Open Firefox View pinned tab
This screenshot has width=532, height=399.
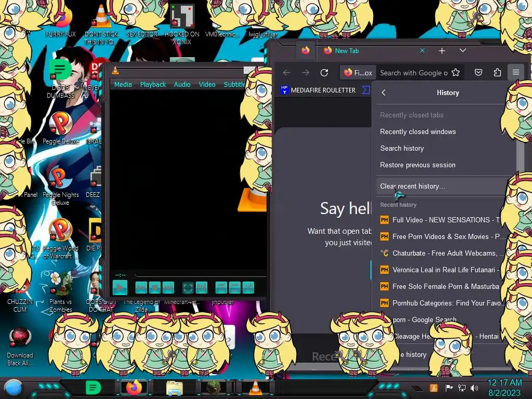click(305, 50)
